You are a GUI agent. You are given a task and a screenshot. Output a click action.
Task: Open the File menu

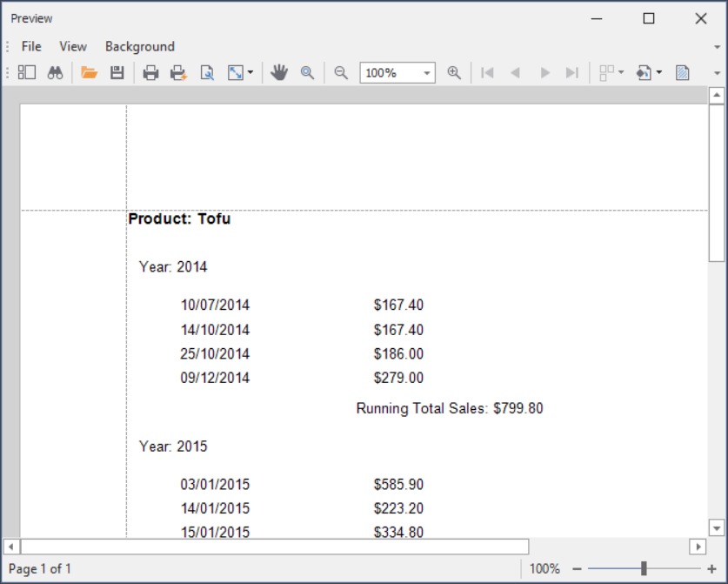click(x=31, y=46)
